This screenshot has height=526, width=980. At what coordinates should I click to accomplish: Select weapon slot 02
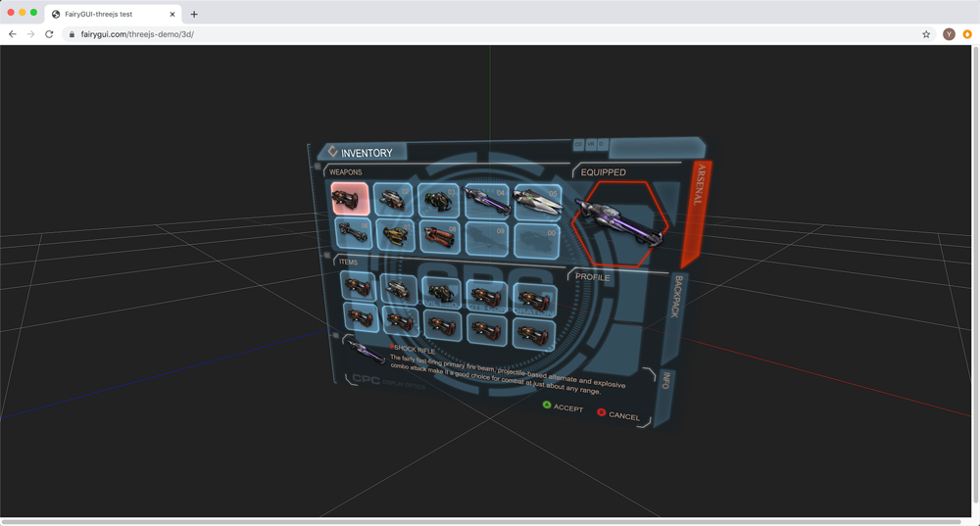pos(394,200)
